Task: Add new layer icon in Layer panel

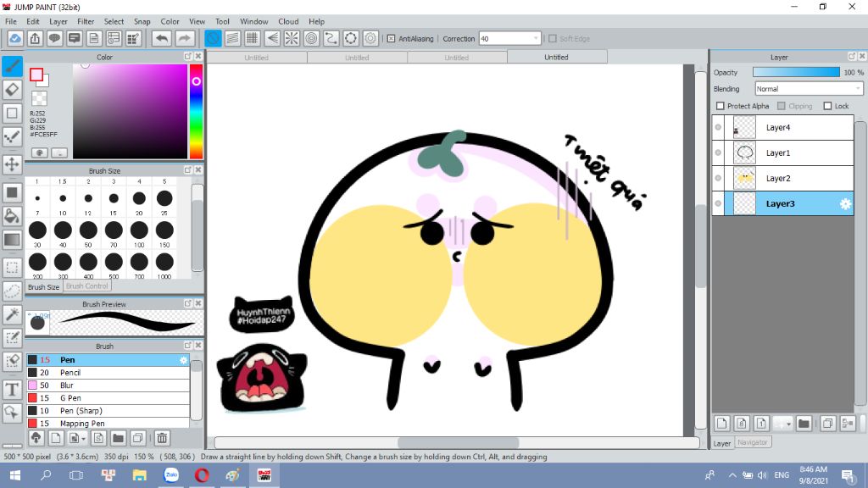Action: [722, 424]
